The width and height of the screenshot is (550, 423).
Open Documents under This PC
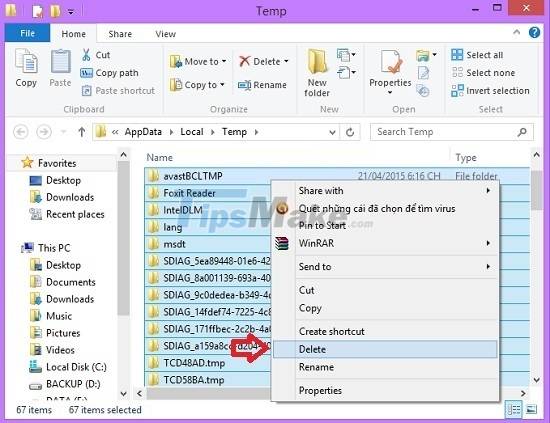[x=71, y=282]
